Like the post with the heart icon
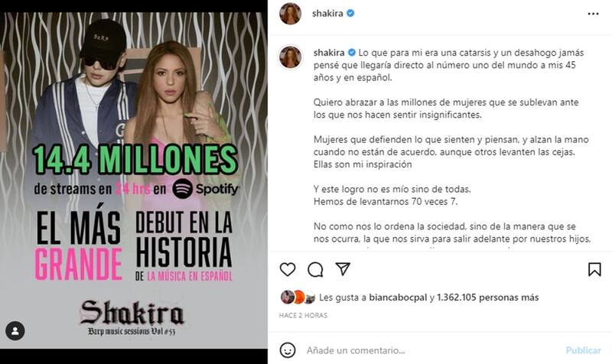 [x=288, y=270]
